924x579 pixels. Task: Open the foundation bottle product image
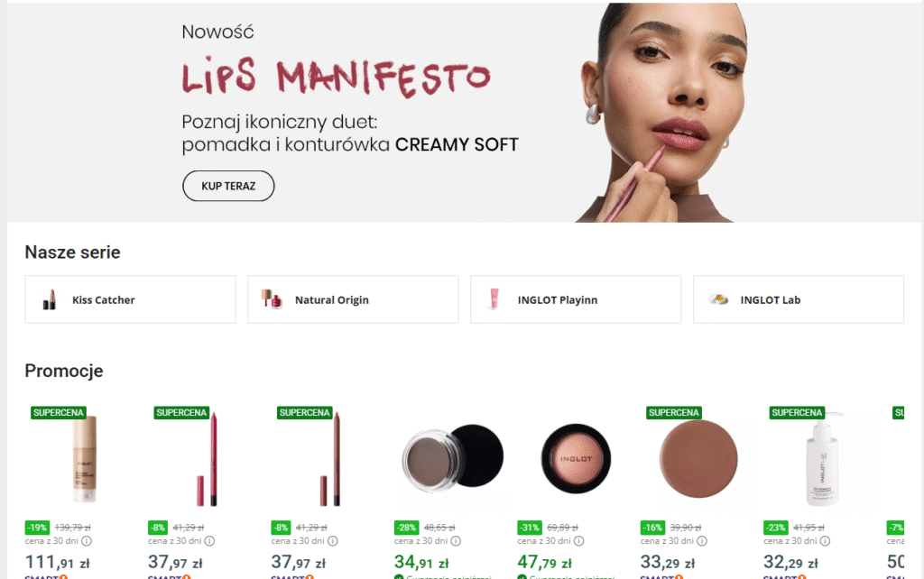85,459
